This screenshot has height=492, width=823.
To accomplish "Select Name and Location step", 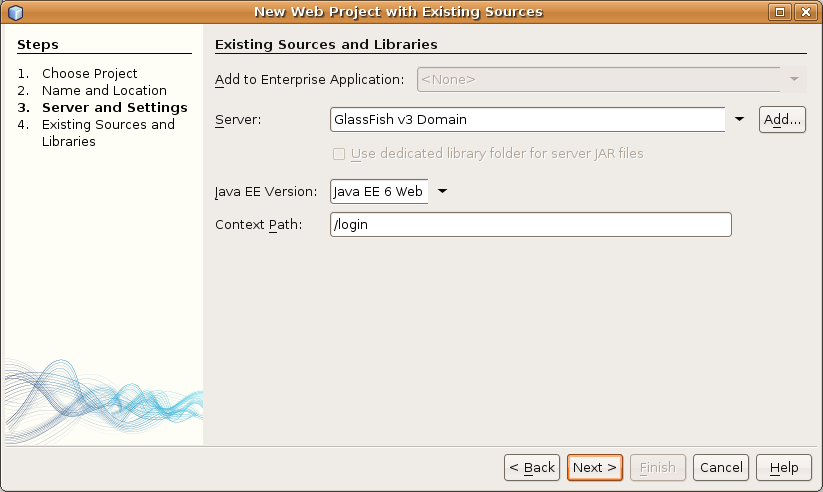I will pyautogui.click(x=104, y=90).
